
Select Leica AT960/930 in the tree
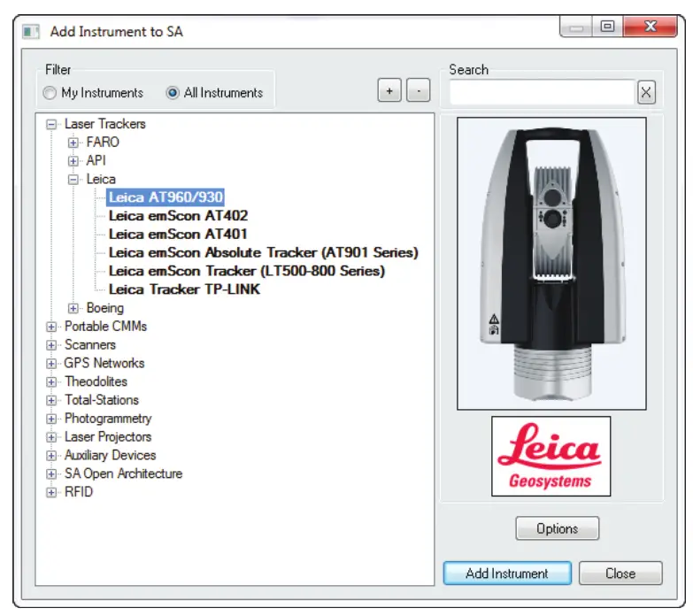click(x=166, y=197)
